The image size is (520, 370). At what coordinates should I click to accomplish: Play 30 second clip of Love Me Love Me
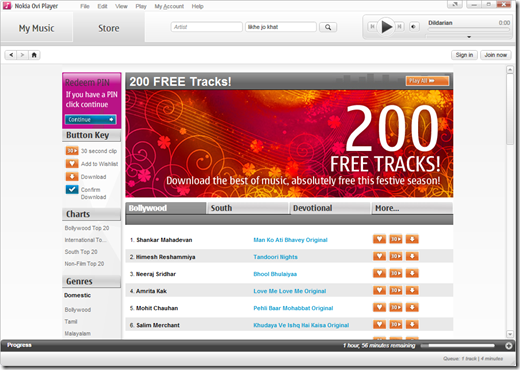[x=396, y=290]
